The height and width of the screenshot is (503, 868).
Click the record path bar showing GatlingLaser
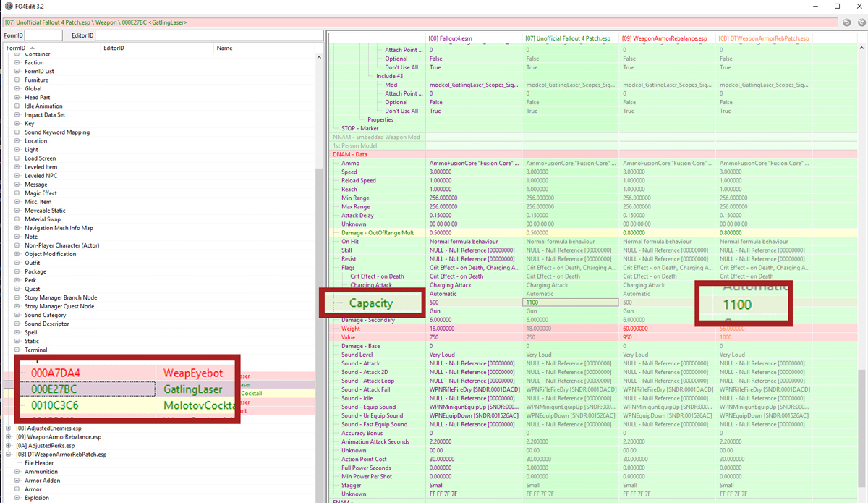[x=420, y=22]
